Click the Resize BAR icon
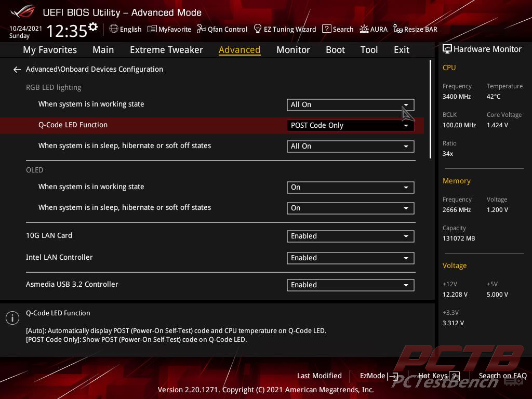This screenshot has height=399, width=532. (397, 29)
